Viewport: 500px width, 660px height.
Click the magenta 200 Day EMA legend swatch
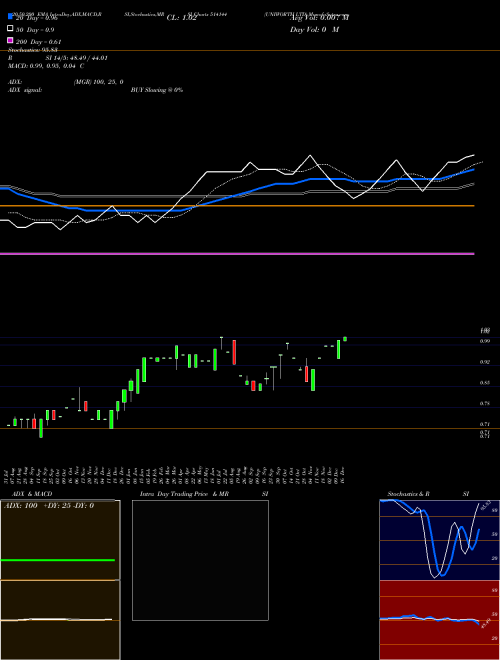tap(11, 40)
